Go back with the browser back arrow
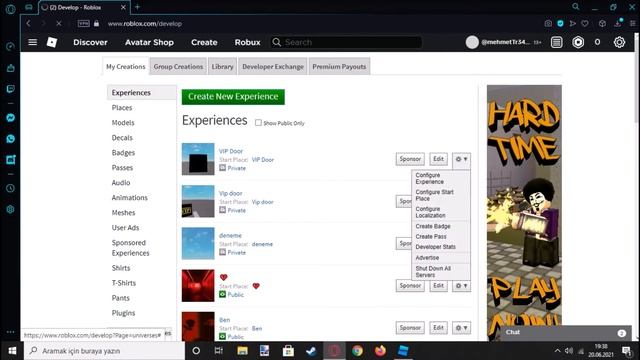 (29, 24)
